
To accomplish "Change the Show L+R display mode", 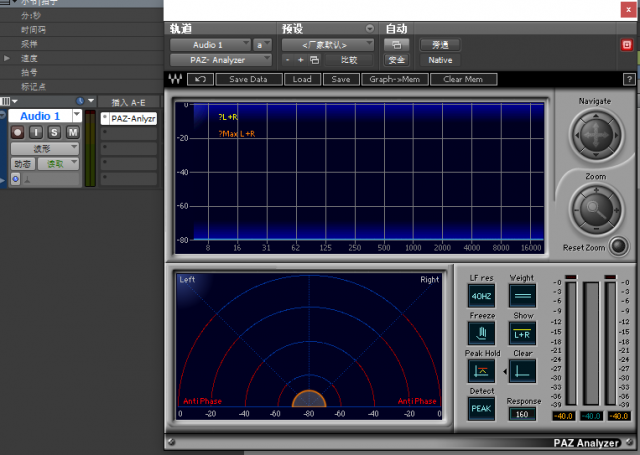I will pos(522,333).
